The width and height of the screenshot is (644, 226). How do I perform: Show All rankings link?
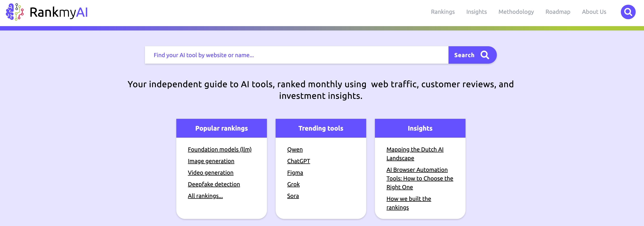[x=205, y=196]
